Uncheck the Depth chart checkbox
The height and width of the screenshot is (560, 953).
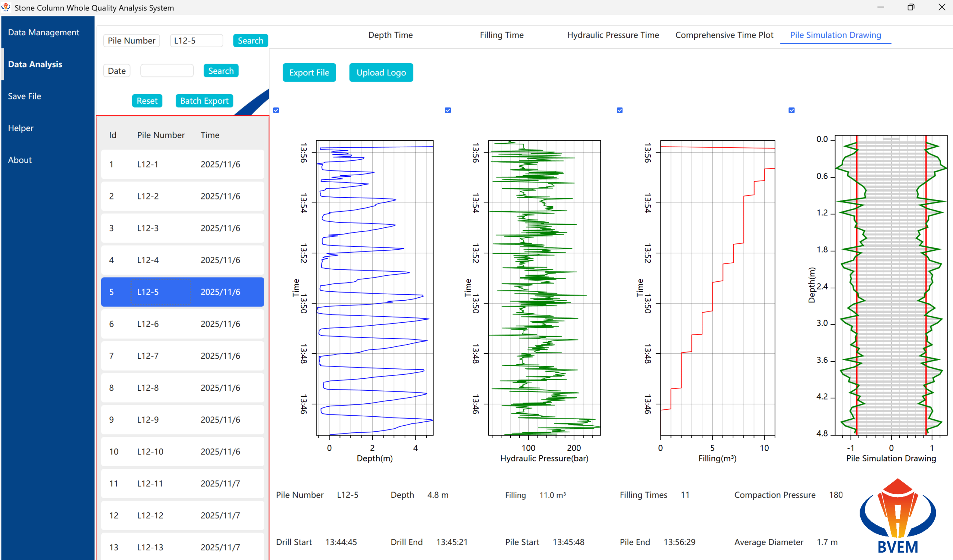(276, 111)
